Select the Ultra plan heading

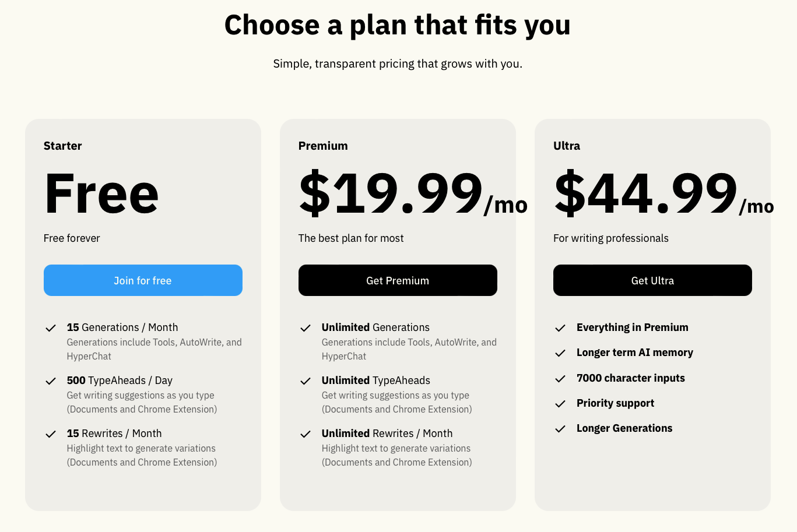pyautogui.click(x=567, y=146)
